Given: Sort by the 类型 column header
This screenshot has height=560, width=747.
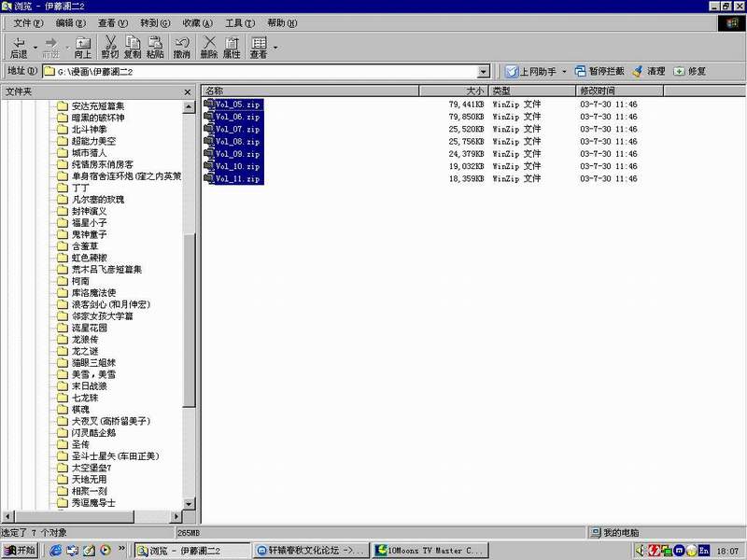Looking at the screenshot, I should (x=532, y=91).
